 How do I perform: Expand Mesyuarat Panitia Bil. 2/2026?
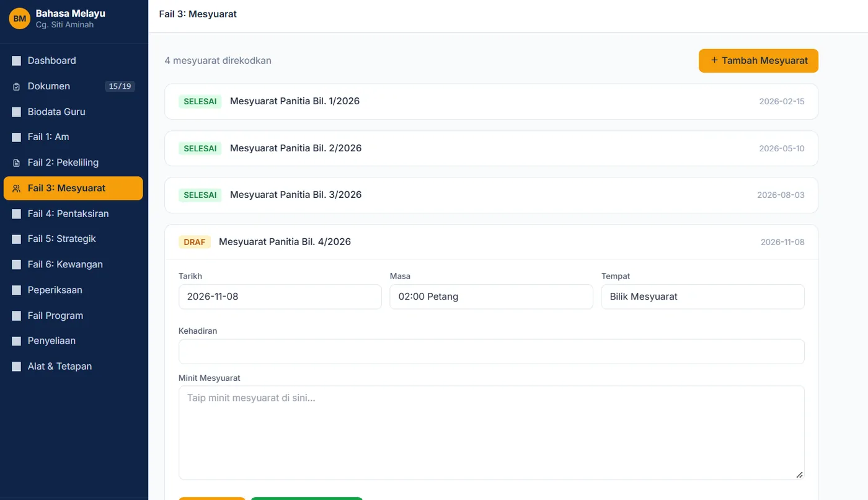(x=491, y=148)
